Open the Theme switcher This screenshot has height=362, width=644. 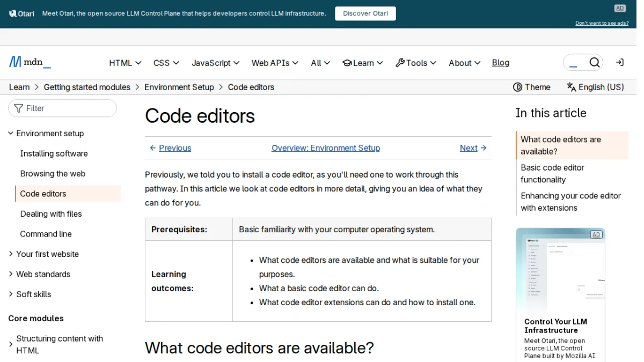click(532, 87)
